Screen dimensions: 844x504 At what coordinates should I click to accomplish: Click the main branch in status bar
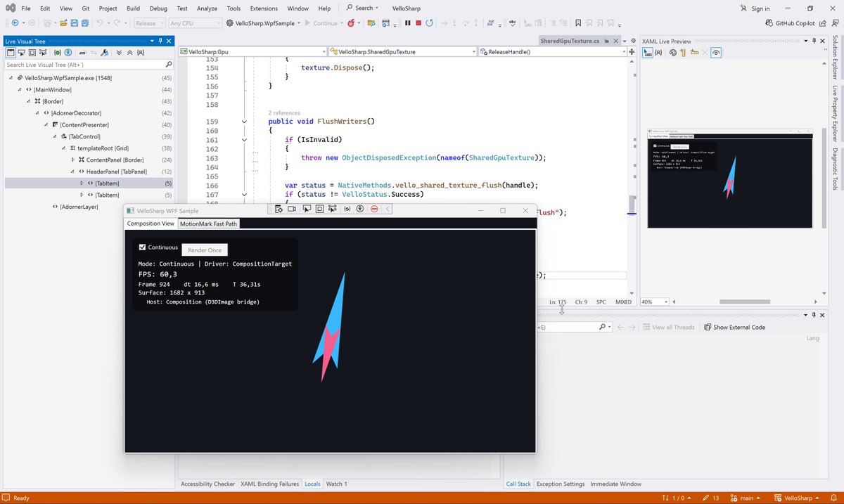point(746,498)
